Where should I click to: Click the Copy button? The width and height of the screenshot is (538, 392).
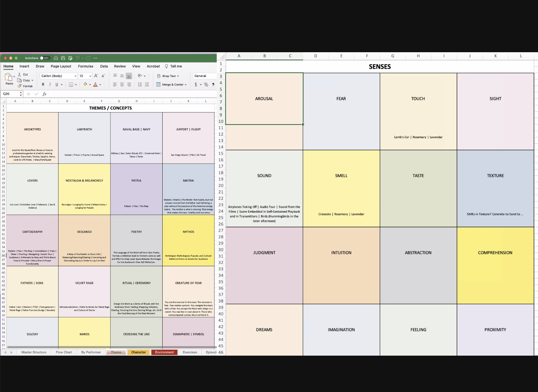coord(24,80)
